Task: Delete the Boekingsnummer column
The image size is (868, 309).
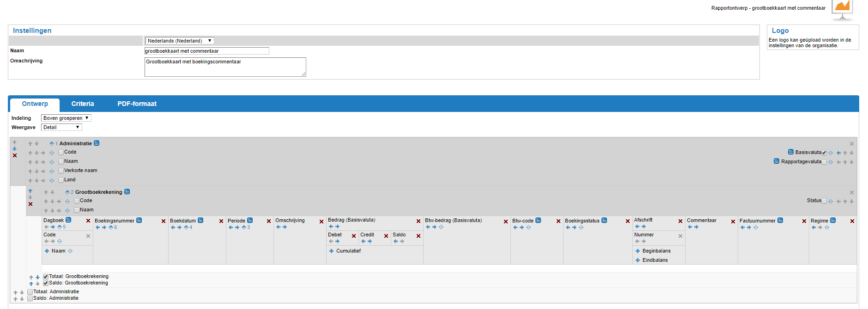Action: coord(164,221)
